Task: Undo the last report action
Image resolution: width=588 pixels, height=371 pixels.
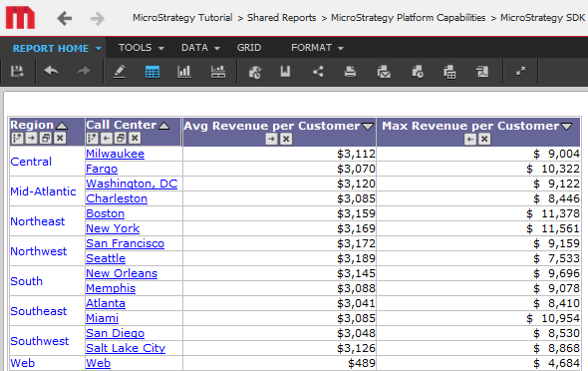Action: 51,71
